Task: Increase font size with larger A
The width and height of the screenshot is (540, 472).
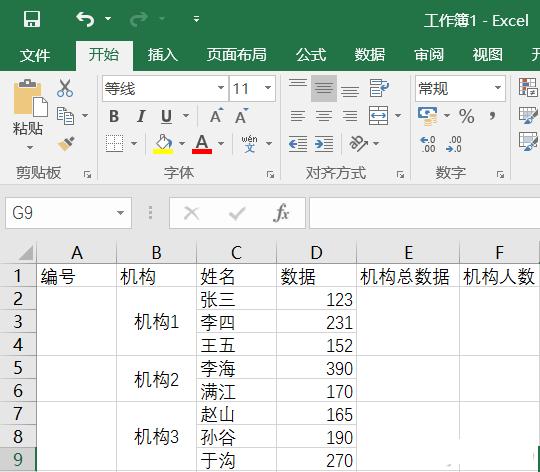Action: point(217,116)
